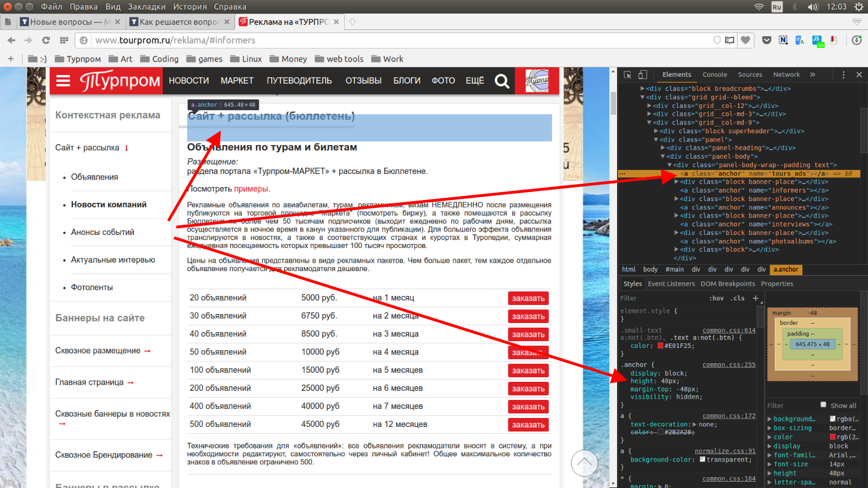Switch to the Console tab in DevTools
This screenshot has width=868, height=488.
[x=714, y=75]
